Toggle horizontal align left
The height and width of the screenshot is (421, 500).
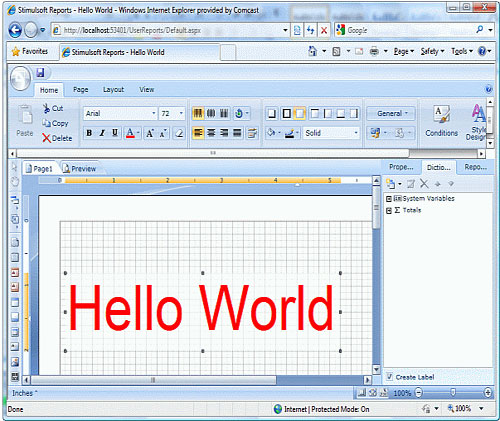click(198, 133)
